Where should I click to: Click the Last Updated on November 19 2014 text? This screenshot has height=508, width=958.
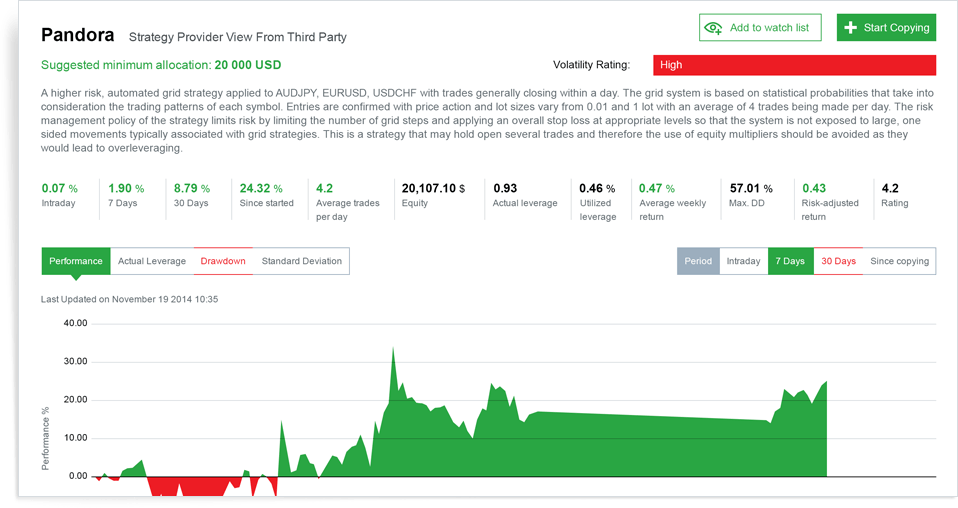click(x=130, y=300)
